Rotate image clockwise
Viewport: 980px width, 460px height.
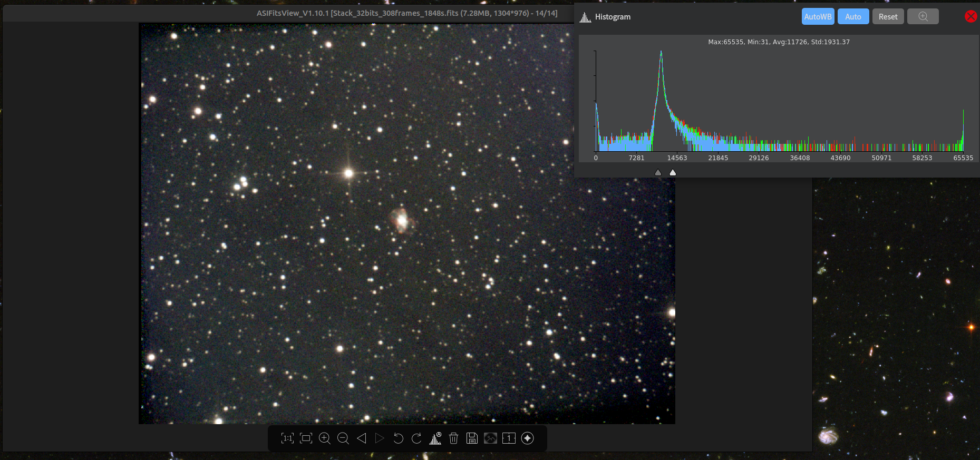[x=416, y=438]
